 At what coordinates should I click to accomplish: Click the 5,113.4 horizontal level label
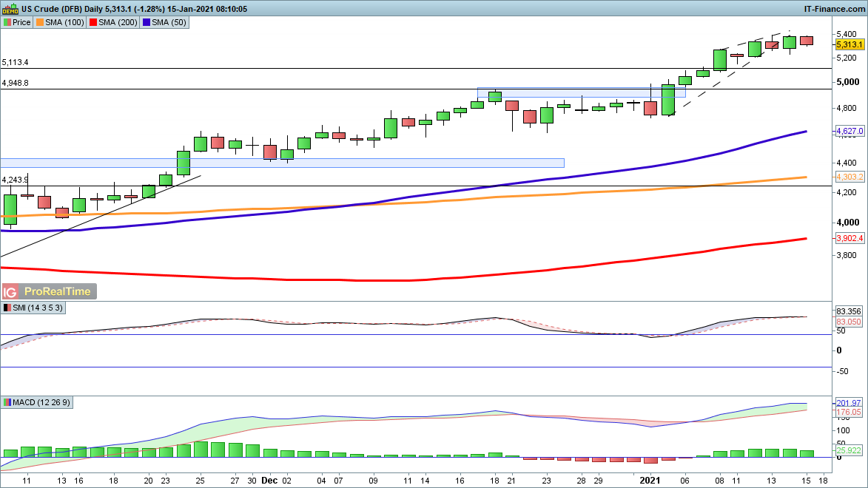tap(16, 63)
